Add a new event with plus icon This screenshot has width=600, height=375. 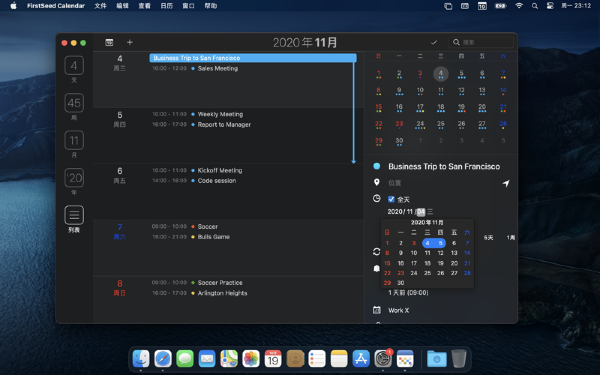(130, 42)
